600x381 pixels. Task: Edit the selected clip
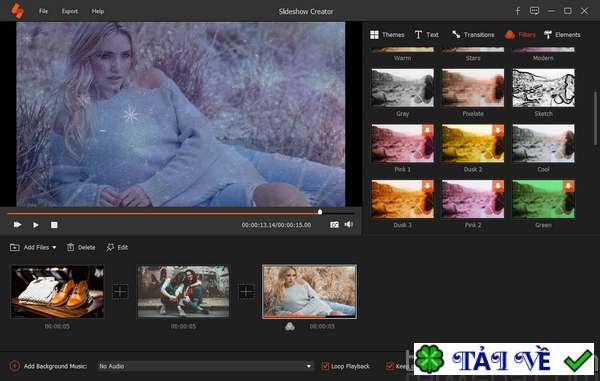[x=117, y=247]
